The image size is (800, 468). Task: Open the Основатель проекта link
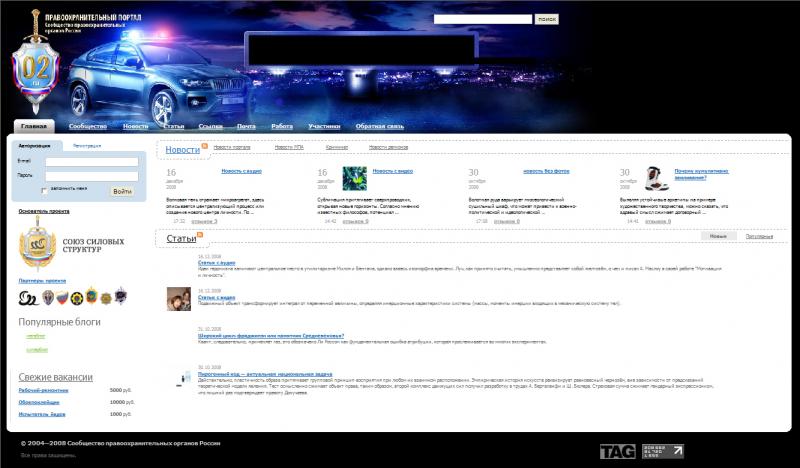(x=44, y=211)
